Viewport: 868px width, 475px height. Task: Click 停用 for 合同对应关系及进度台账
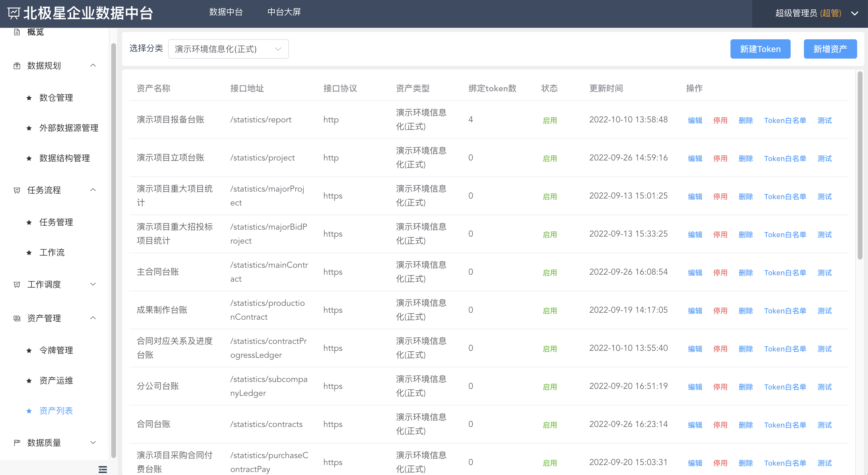[720, 349]
